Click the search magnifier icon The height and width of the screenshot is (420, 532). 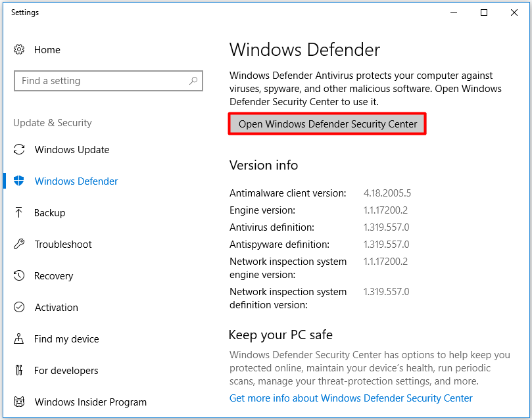(193, 81)
